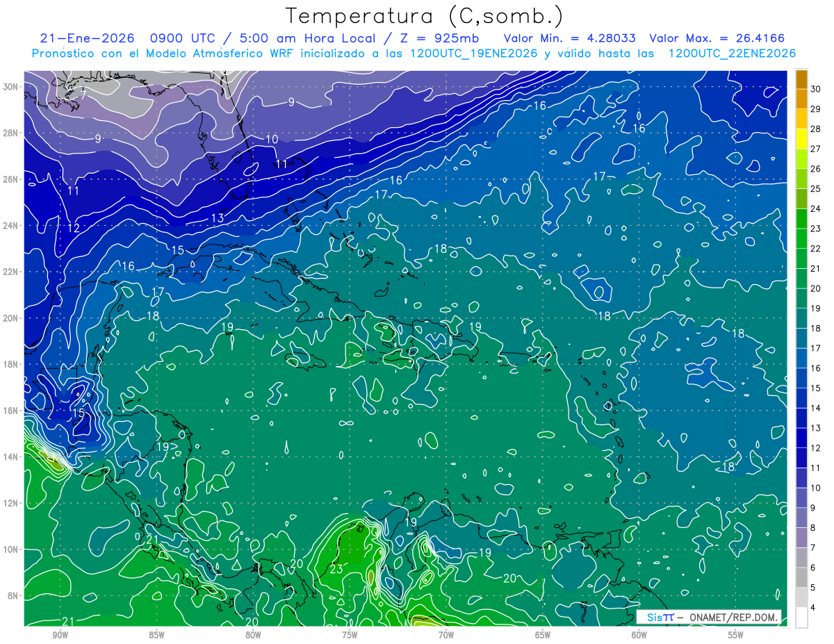
Task: Click the '23' contour label over Colombia
Action: pyautogui.click(x=336, y=570)
